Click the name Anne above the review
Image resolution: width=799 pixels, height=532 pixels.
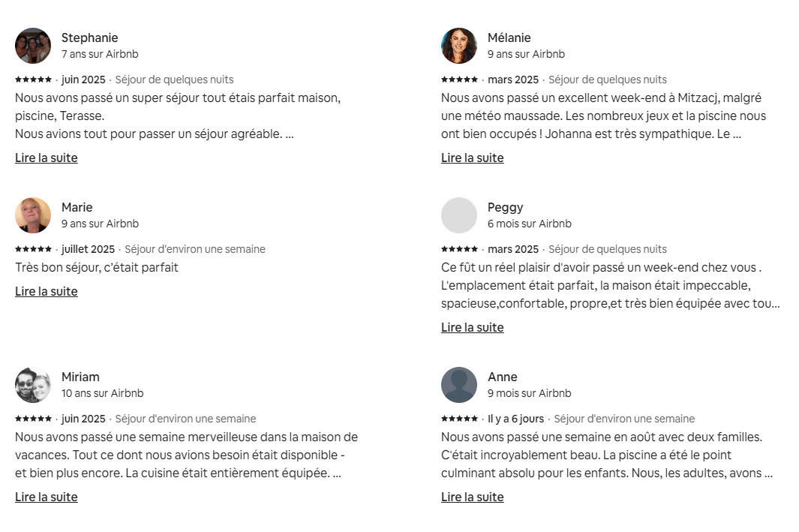tap(503, 377)
